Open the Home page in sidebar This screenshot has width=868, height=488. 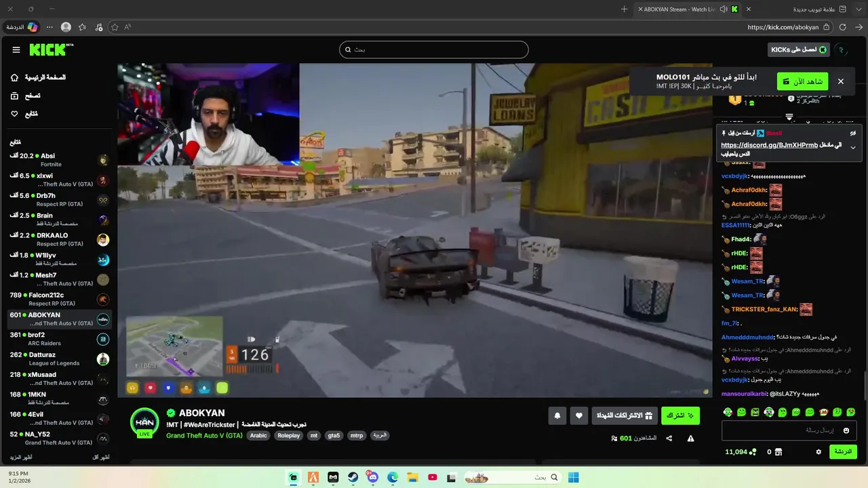pos(39,77)
